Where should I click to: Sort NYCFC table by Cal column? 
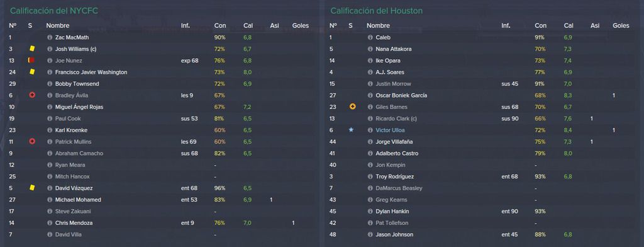pos(248,26)
